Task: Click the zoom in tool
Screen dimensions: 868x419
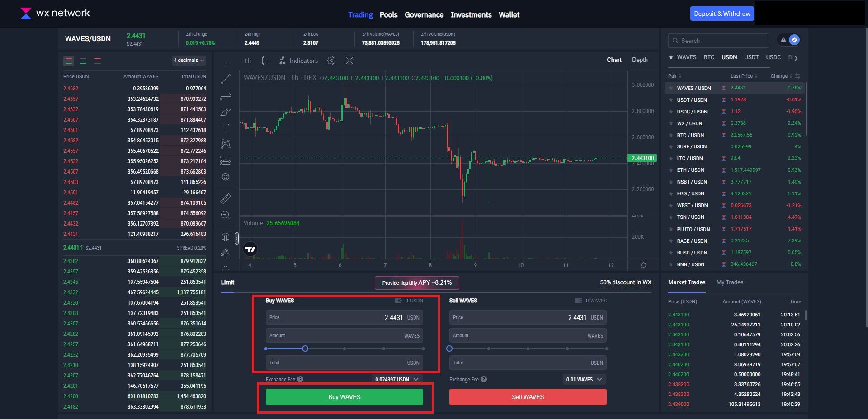Action: tap(226, 215)
